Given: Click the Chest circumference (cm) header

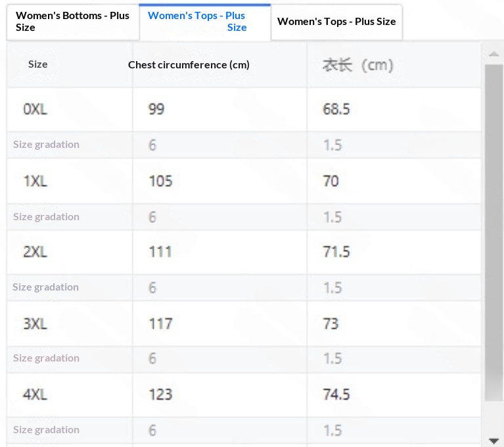Looking at the screenshot, I should (189, 64).
